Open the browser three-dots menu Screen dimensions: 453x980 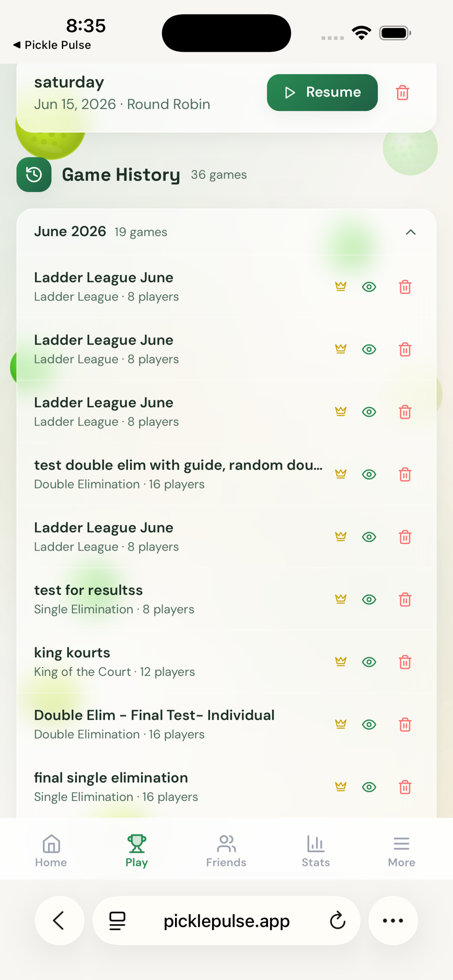click(x=393, y=921)
